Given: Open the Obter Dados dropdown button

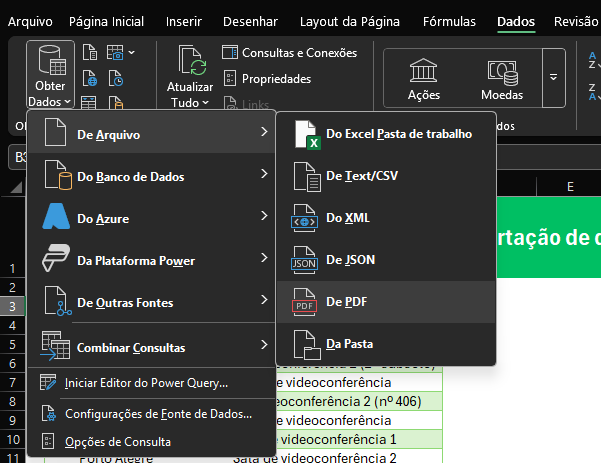Looking at the screenshot, I should pyautogui.click(x=50, y=74).
